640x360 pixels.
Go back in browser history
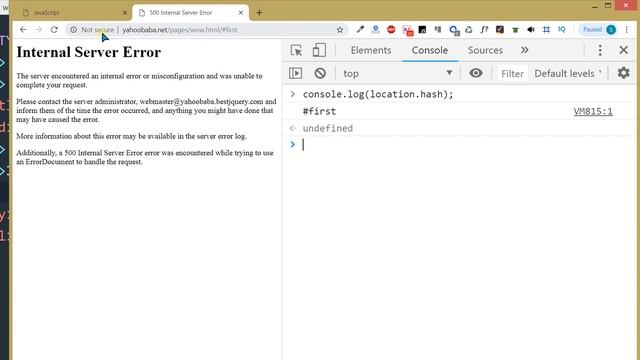coord(23,29)
